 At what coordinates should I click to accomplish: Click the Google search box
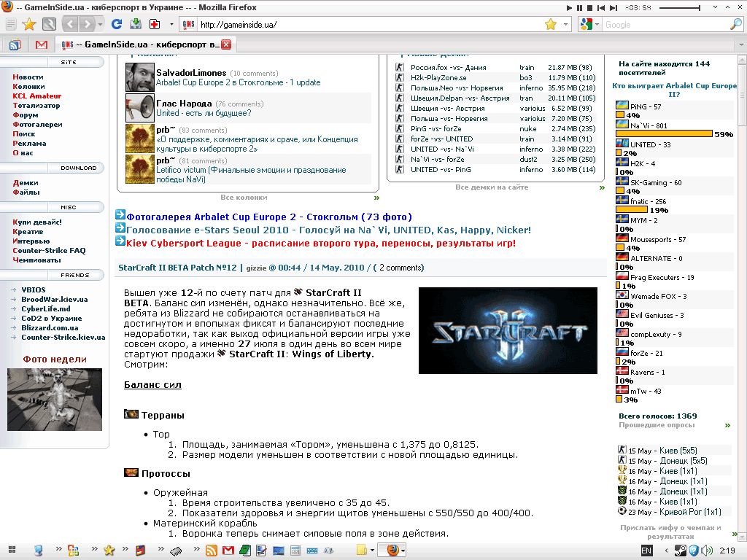click(x=665, y=24)
